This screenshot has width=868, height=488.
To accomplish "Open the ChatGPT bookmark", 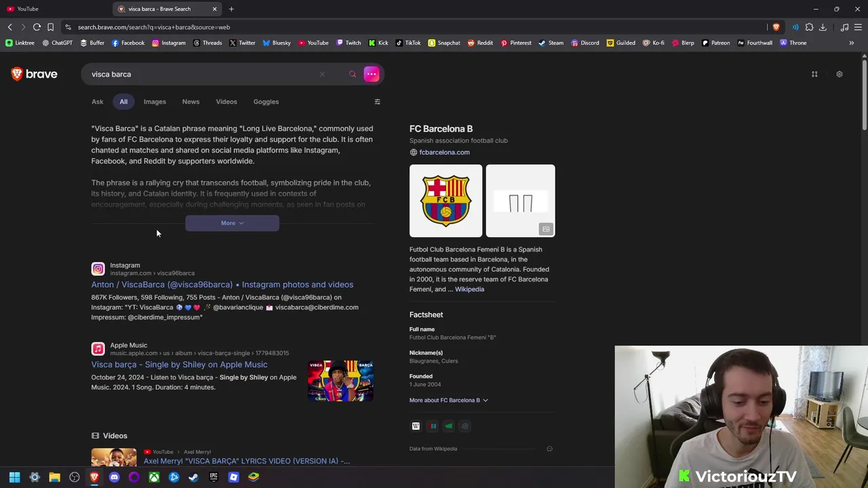I will coord(57,43).
